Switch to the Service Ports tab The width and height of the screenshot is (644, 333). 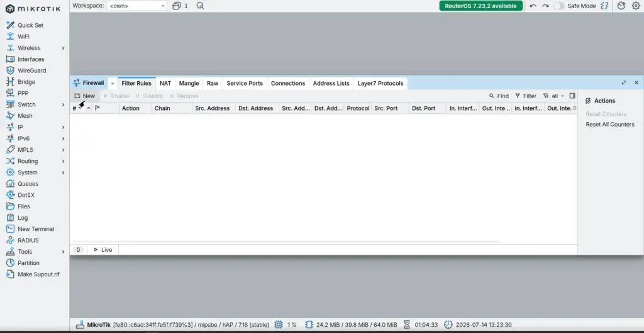coord(245,83)
